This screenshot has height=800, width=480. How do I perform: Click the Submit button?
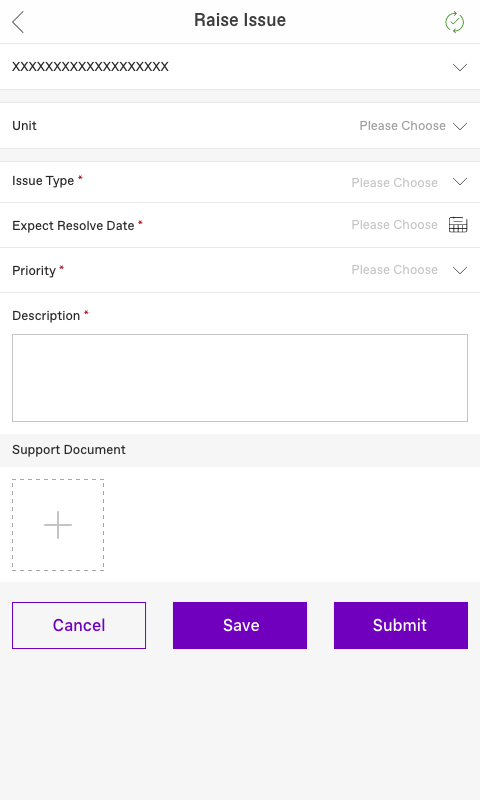(401, 626)
